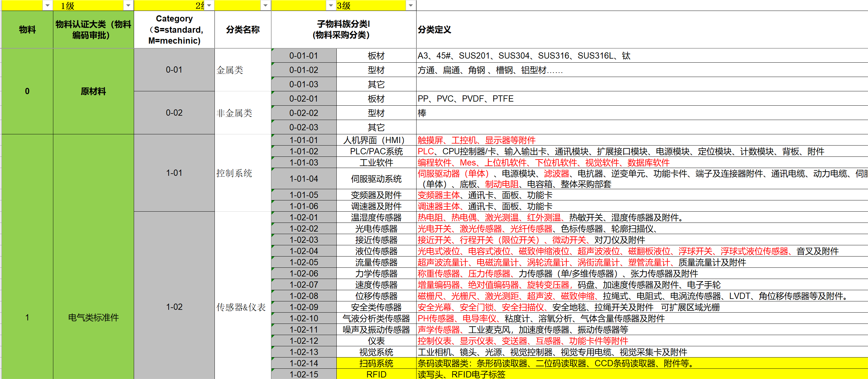
Task: Select definition cell starting with PP、PVC
Action: (465, 99)
